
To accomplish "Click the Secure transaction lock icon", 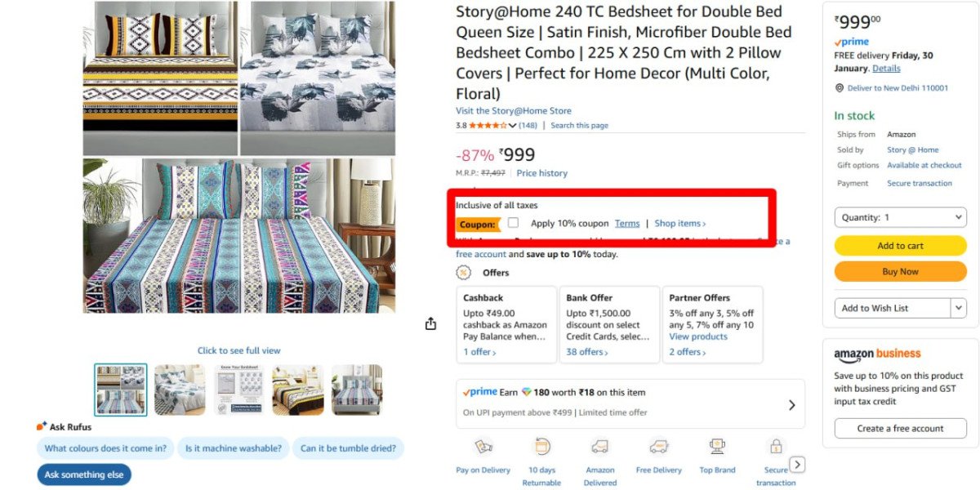I will tap(776, 447).
